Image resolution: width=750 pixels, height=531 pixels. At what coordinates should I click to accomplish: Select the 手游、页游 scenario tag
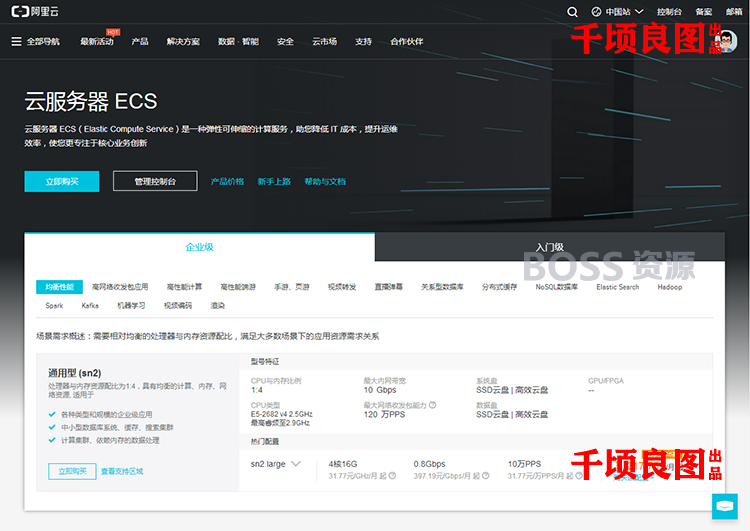[291, 287]
